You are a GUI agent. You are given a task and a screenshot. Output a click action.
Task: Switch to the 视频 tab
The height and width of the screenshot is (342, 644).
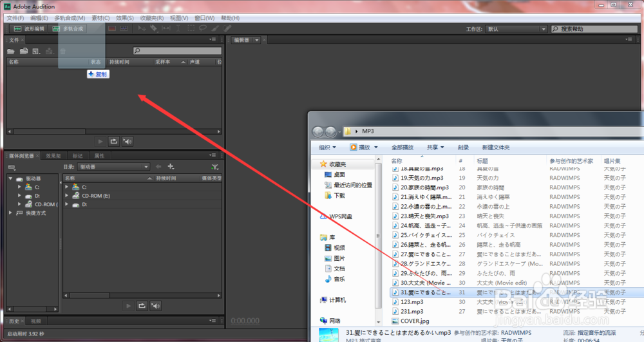point(35,321)
